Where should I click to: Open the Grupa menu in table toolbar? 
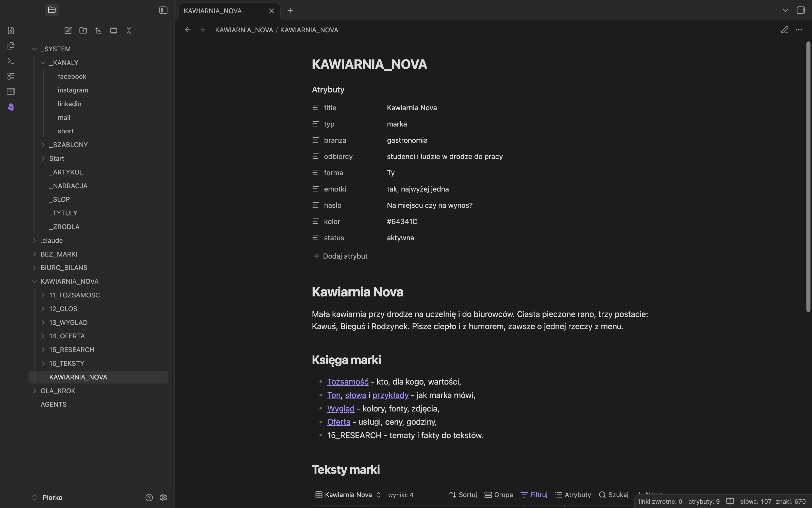pyautogui.click(x=499, y=495)
